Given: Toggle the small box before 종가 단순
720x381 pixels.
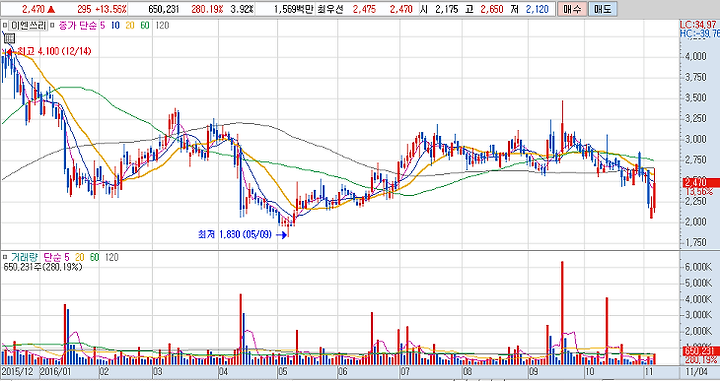Looking at the screenshot, I should click(51, 26).
